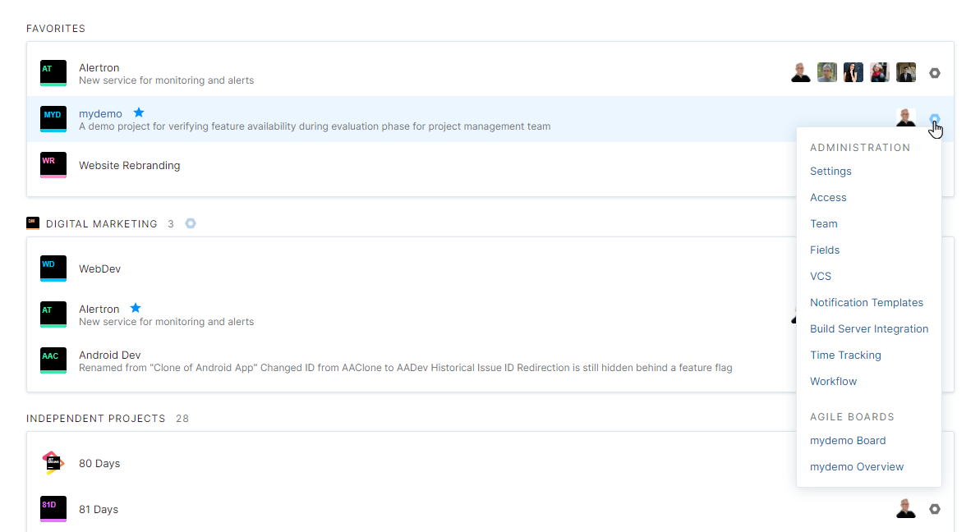
Task: Click the Android Dev AAC project icon
Action: 53,360
